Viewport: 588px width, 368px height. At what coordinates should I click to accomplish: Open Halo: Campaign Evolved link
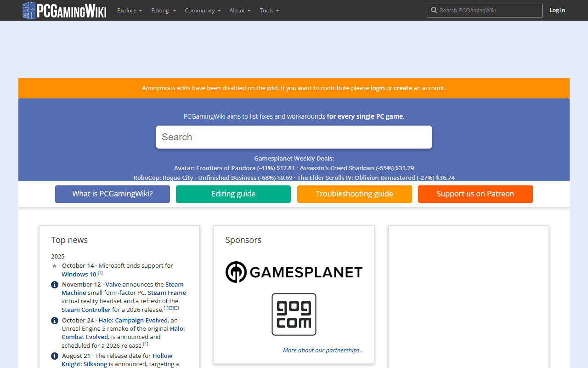[x=133, y=320]
